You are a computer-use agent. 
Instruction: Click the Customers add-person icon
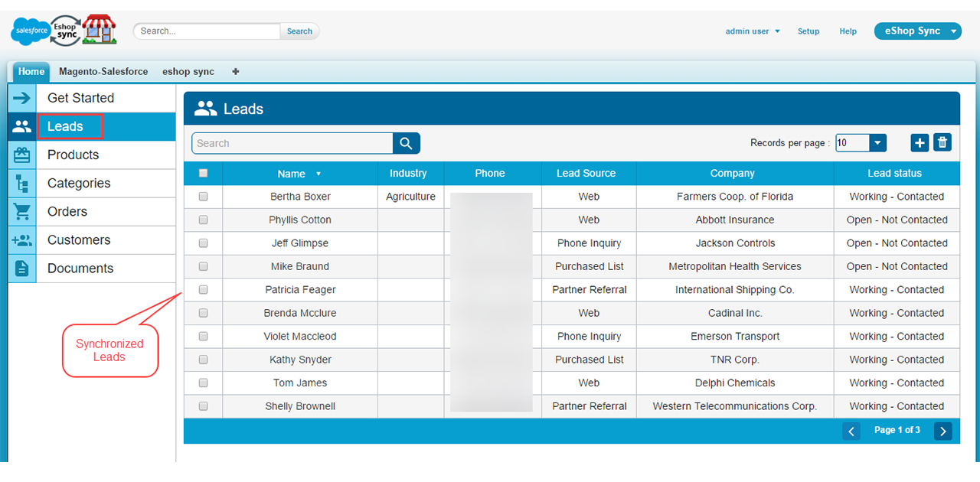pyautogui.click(x=22, y=240)
